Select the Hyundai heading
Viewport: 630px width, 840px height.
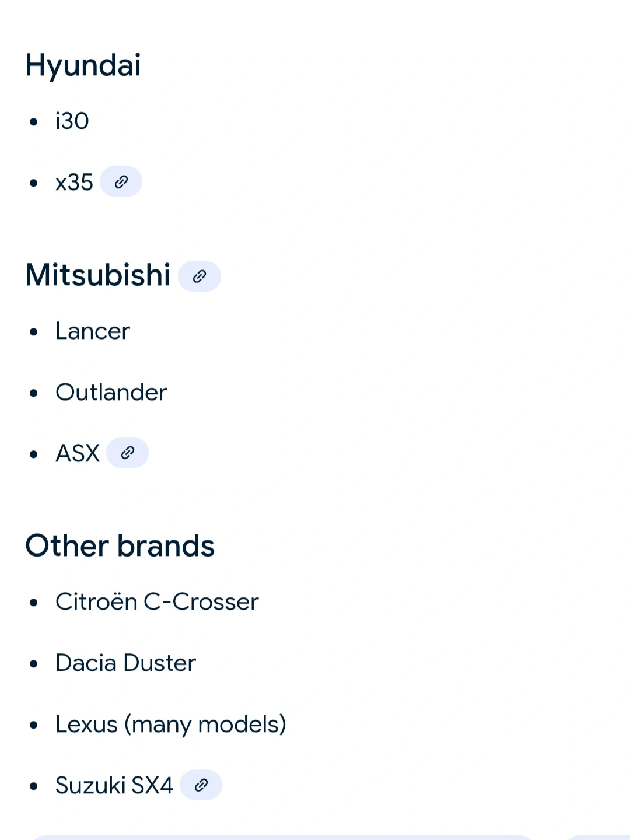pyautogui.click(x=83, y=65)
